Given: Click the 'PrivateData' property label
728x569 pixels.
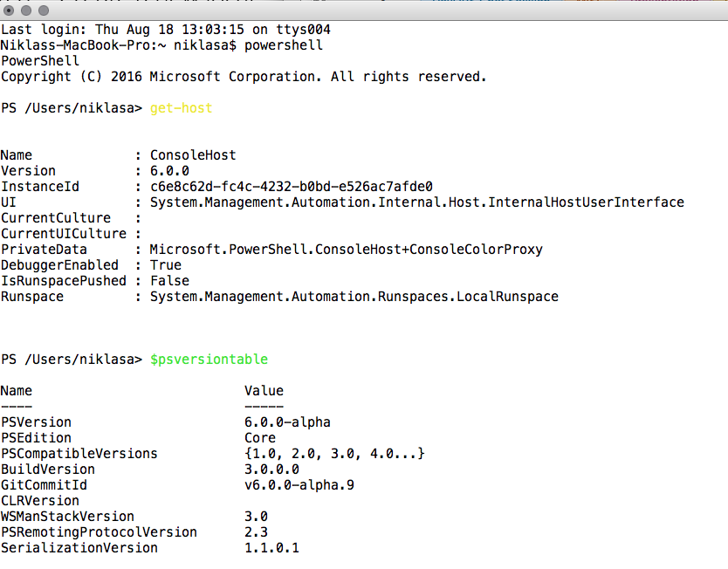Looking at the screenshot, I should click(x=44, y=250).
